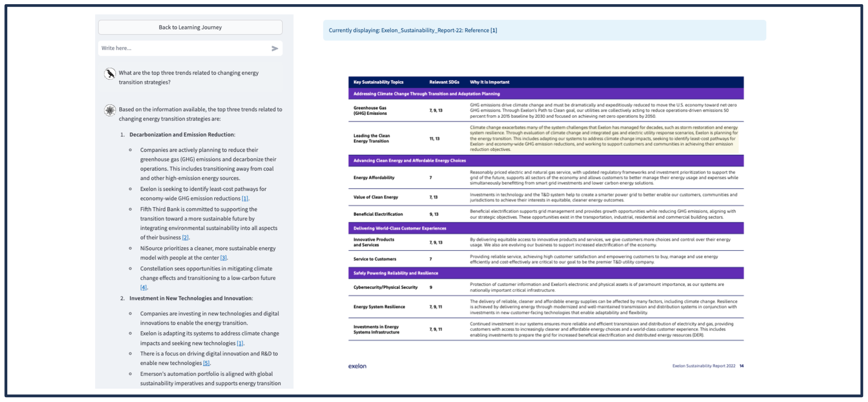Screen dimensions: 868x402
Task: Click the highlighted Leading the Clean Energy Transition paragraph
Action: (x=603, y=138)
